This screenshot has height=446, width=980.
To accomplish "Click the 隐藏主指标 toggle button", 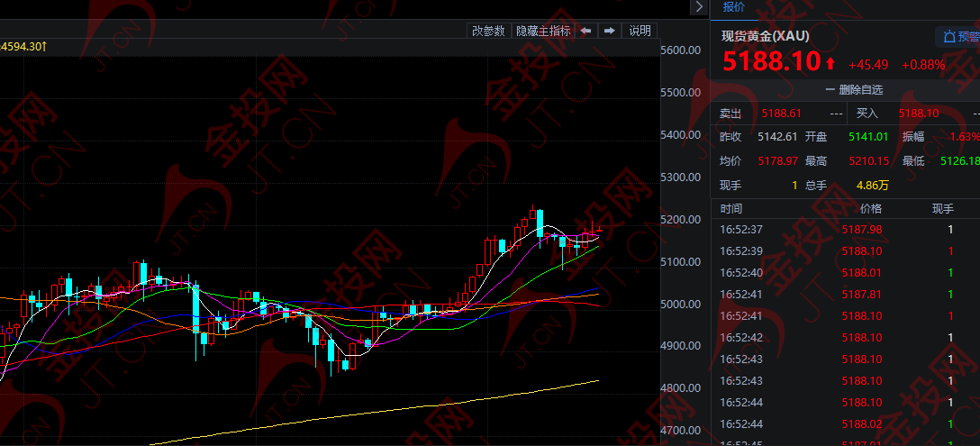I will 542,31.
